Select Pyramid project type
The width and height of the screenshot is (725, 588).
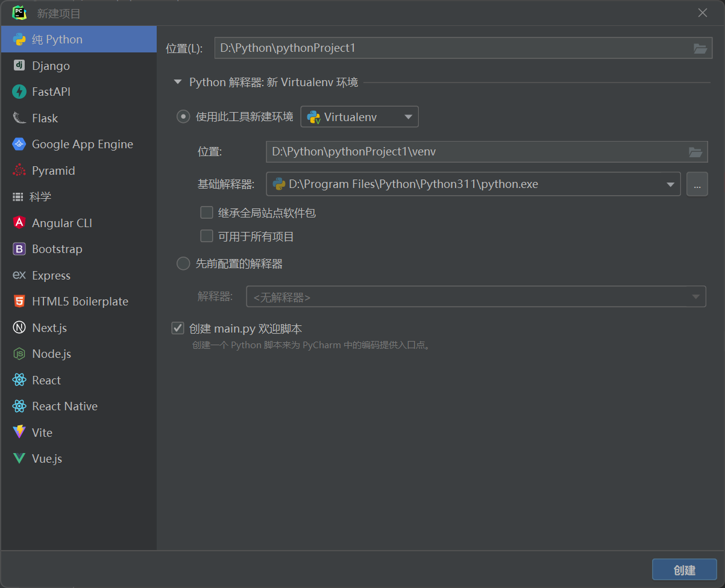click(x=79, y=170)
